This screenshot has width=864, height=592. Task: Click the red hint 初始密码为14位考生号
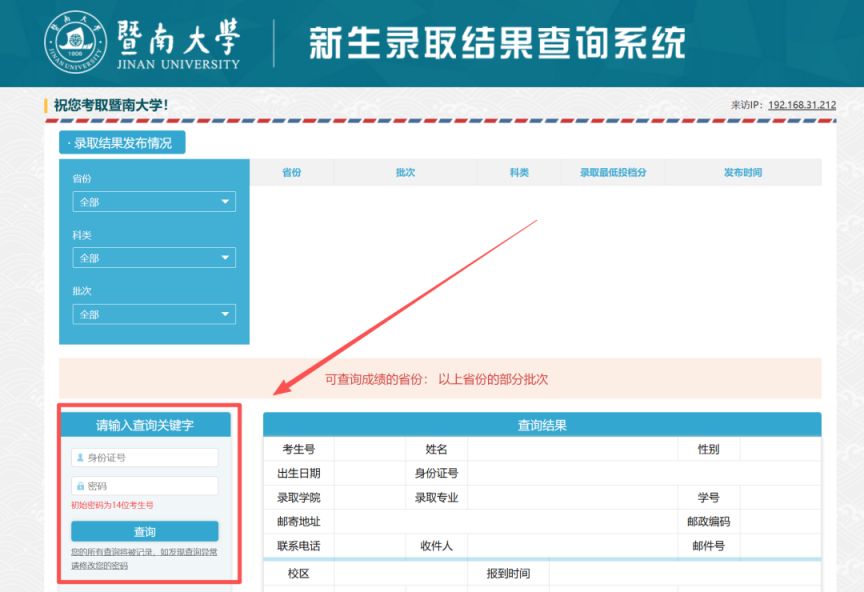112,505
